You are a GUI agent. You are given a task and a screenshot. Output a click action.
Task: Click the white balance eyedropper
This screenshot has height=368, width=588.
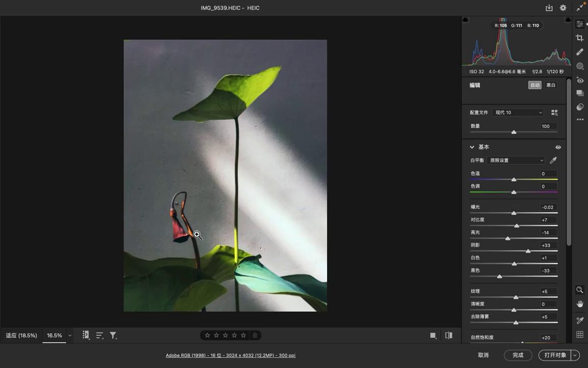(x=553, y=160)
